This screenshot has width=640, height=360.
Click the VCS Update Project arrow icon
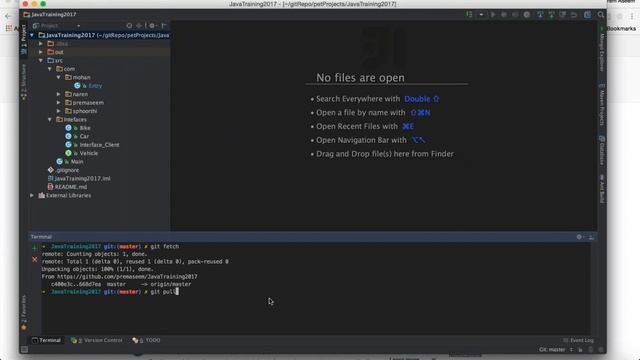(540, 15)
